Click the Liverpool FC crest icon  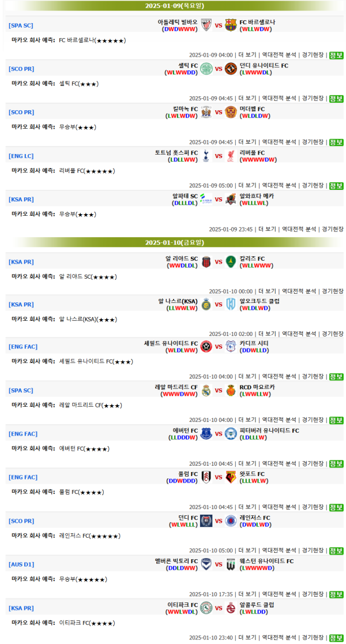[231, 155]
